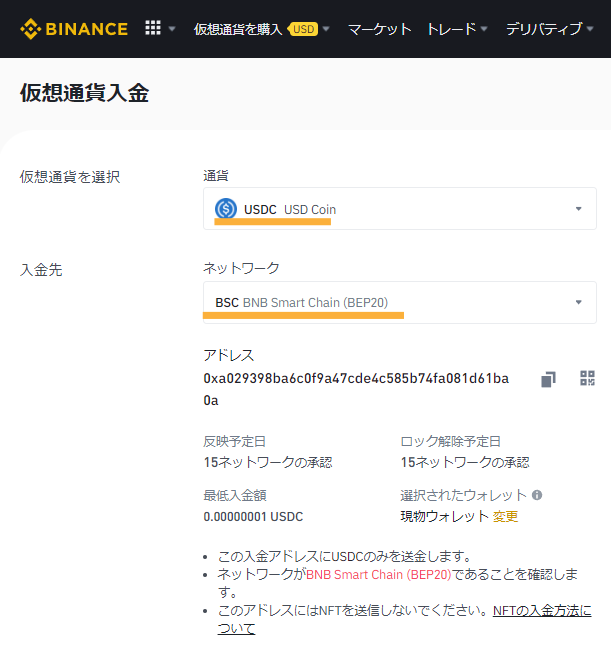Click the 入金先 section label

[41, 270]
